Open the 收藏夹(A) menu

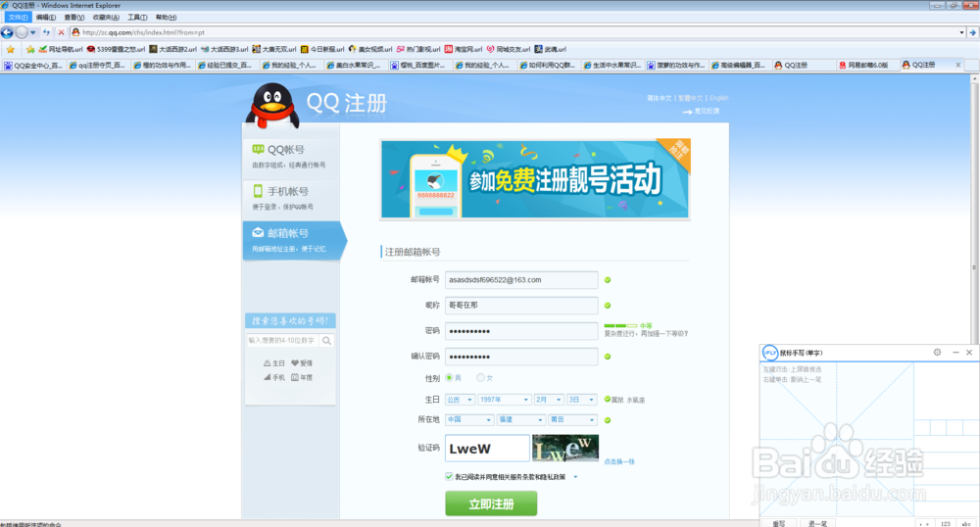(x=106, y=18)
